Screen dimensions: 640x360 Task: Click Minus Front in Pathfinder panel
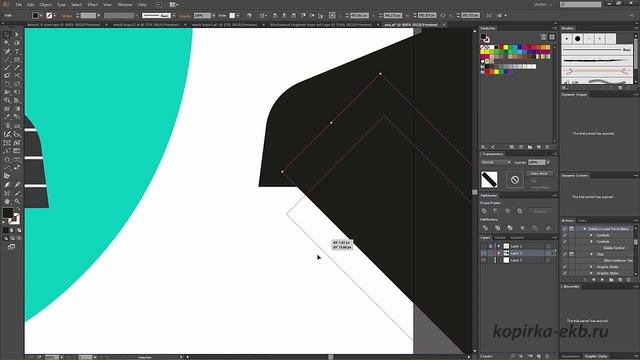pos(496,211)
